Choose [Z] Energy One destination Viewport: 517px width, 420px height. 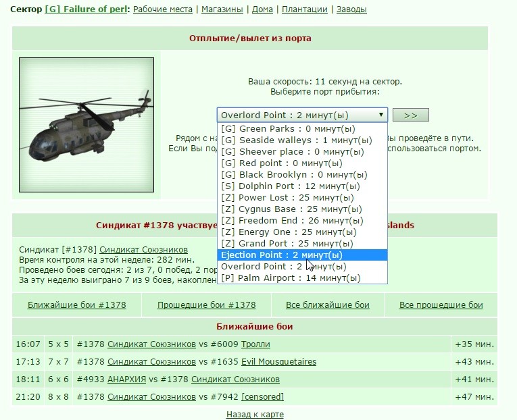point(302,232)
